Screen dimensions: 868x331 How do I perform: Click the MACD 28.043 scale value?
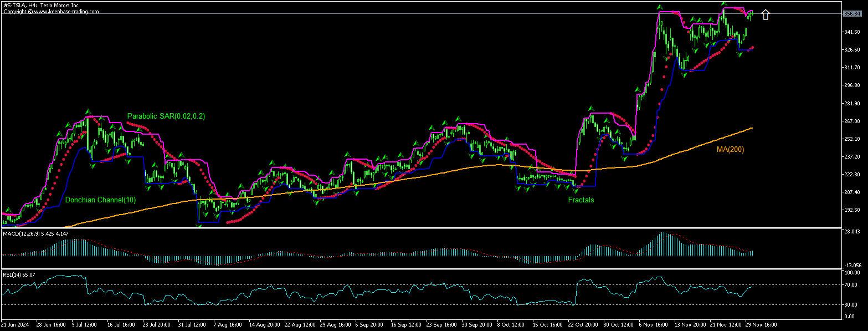(x=851, y=231)
